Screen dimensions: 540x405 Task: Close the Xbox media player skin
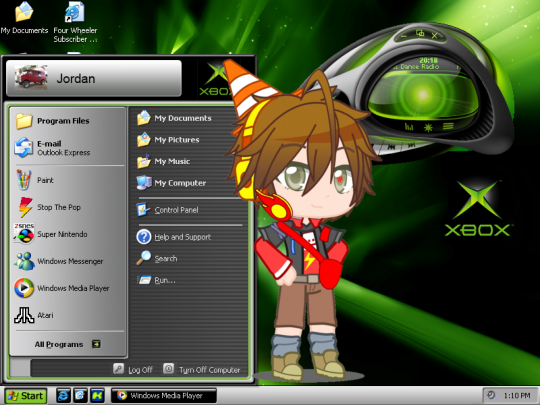(x=434, y=35)
